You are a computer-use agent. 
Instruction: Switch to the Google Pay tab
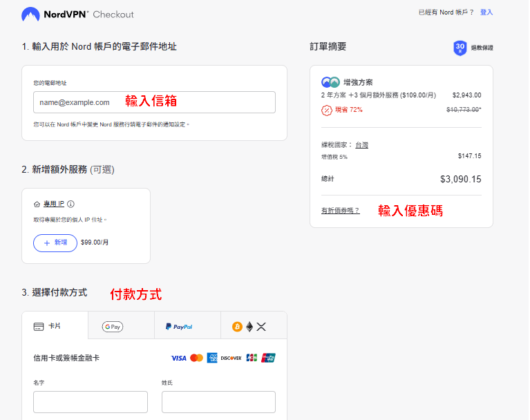pos(122,325)
